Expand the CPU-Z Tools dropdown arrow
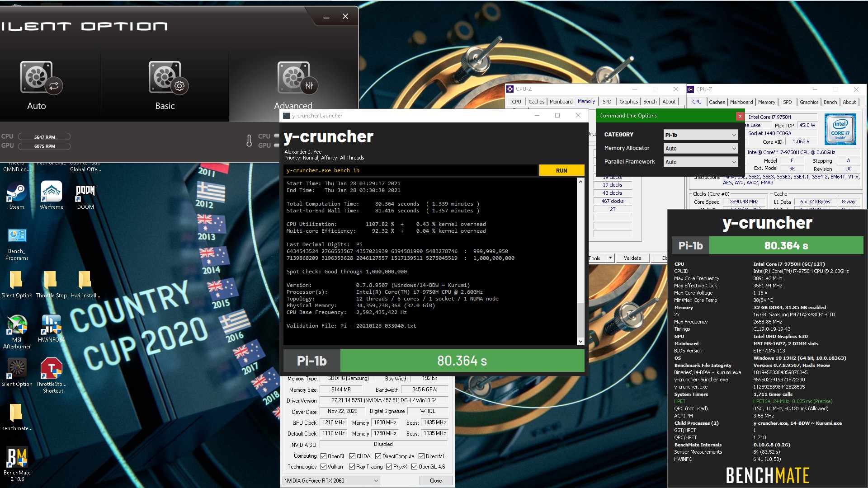The height and width of the screenshot is (488, 868). 610,258
